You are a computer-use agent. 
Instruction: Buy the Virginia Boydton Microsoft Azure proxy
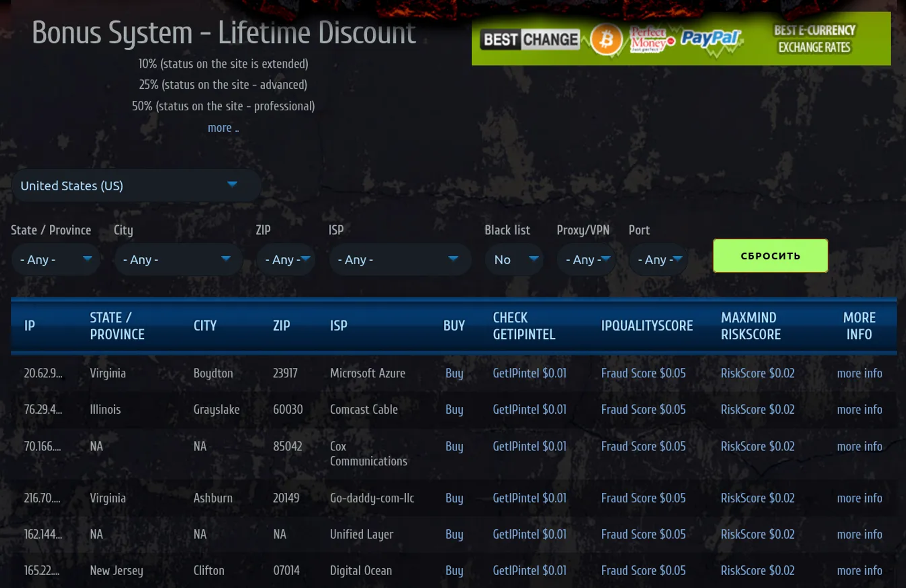point(454,374)
